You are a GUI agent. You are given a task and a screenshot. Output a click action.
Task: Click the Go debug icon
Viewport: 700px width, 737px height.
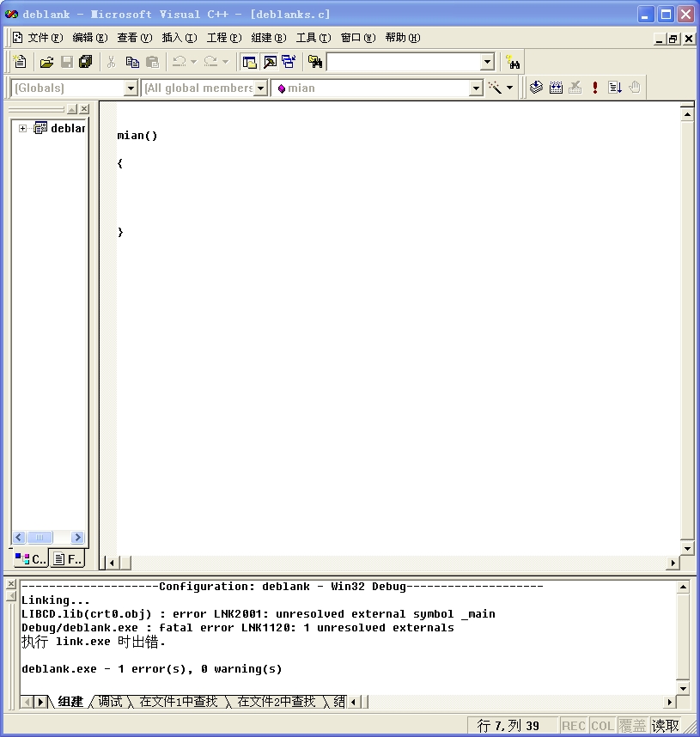pos(615,88)
